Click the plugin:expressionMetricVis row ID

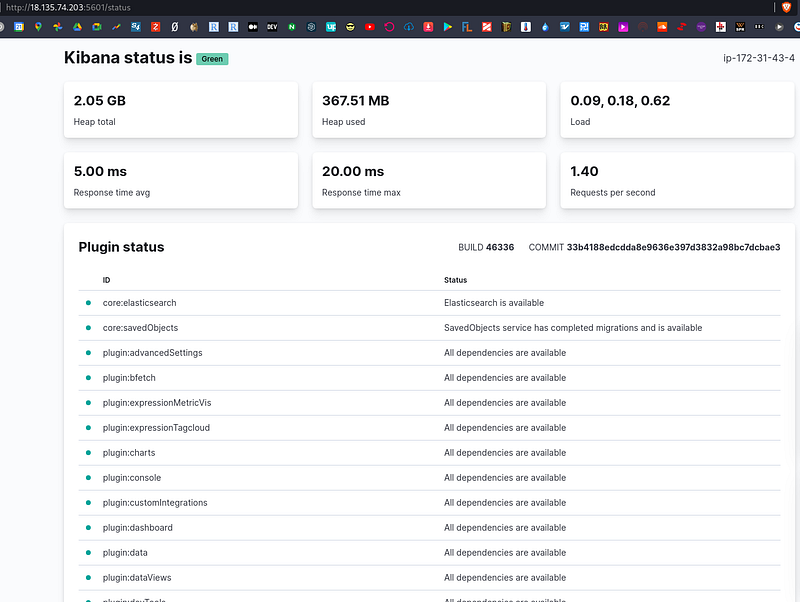tap(157, 403)
